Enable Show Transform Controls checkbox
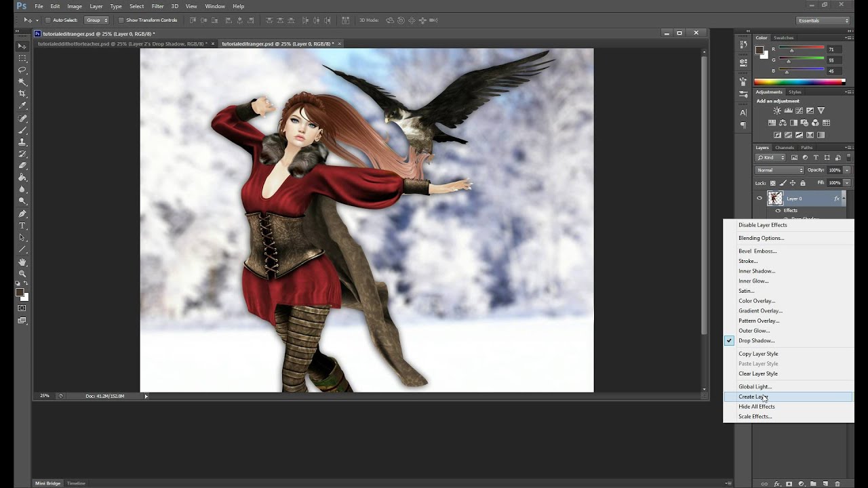The height and width of the screenshot is (488, 868). click(x=121, y=20)
